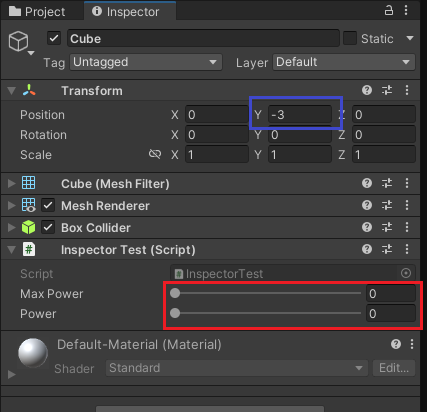Click the Power slider handle
This screenshot has width=427, height=412.
[x=175, y=313]
